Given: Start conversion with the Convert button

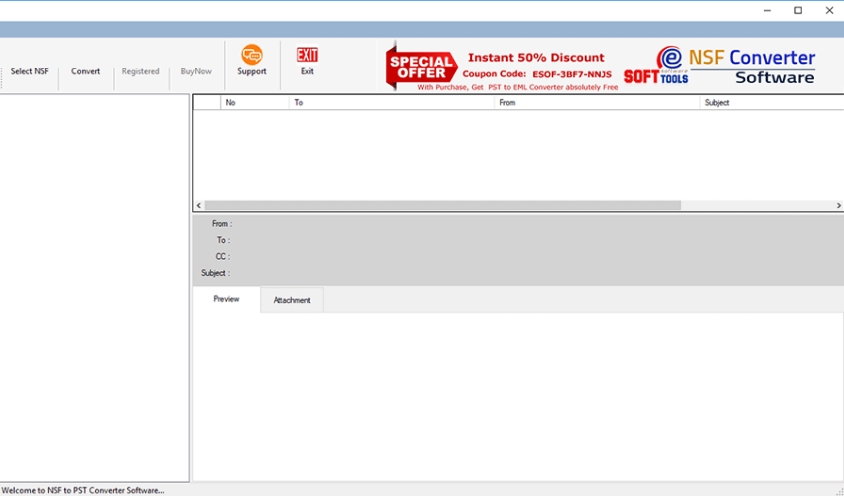Looking at the screenshot, I should (86, 71).
